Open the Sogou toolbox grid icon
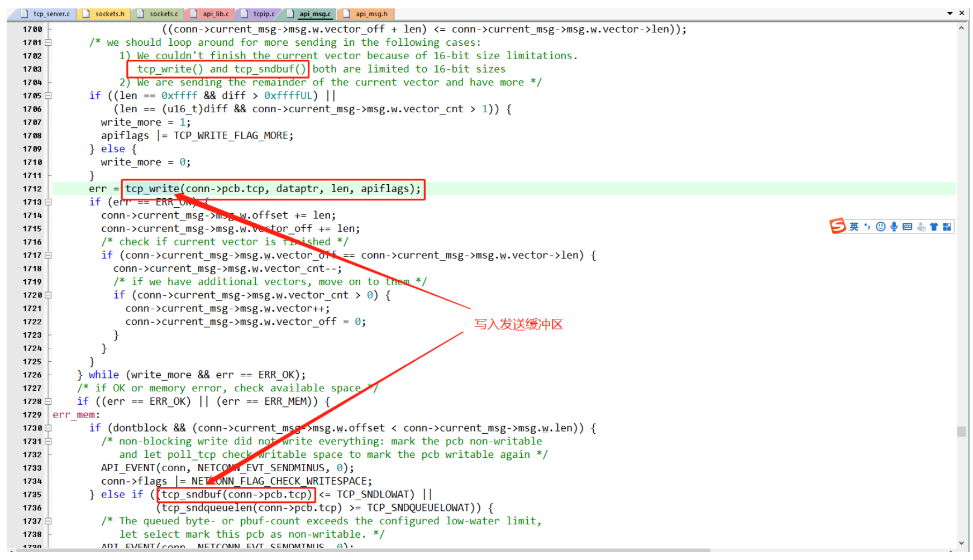This screenshot has width=973, height=560. (x=947, y=227)
